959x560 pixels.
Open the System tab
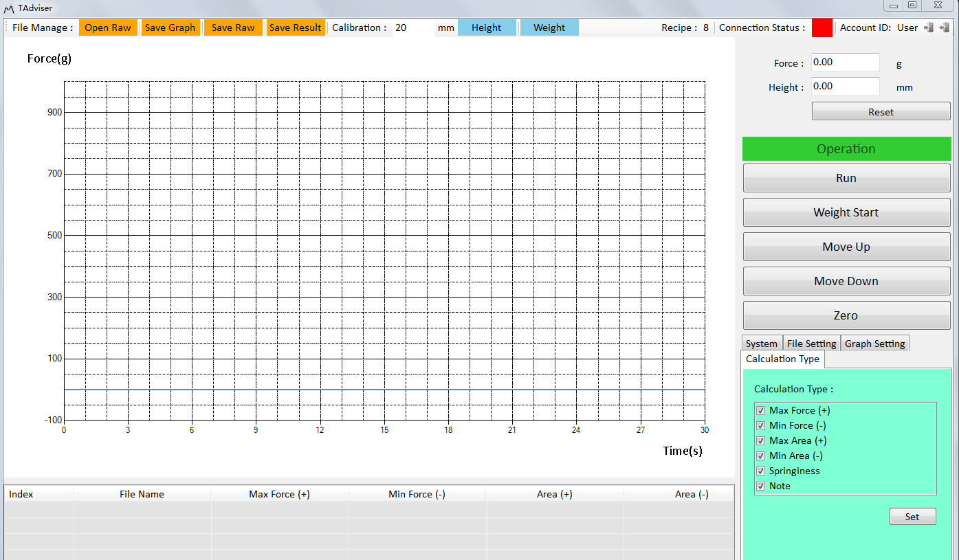(762, 344)
